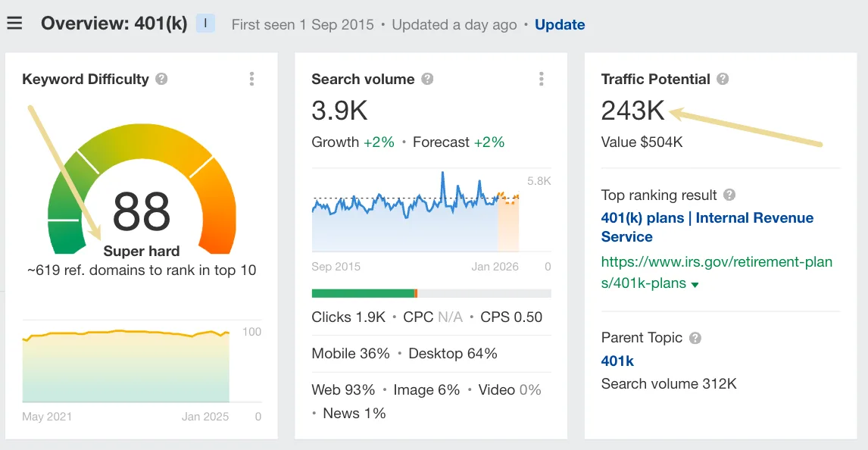
Task: Click the Keyword Difficulty help icon
Action: point(161,79)
